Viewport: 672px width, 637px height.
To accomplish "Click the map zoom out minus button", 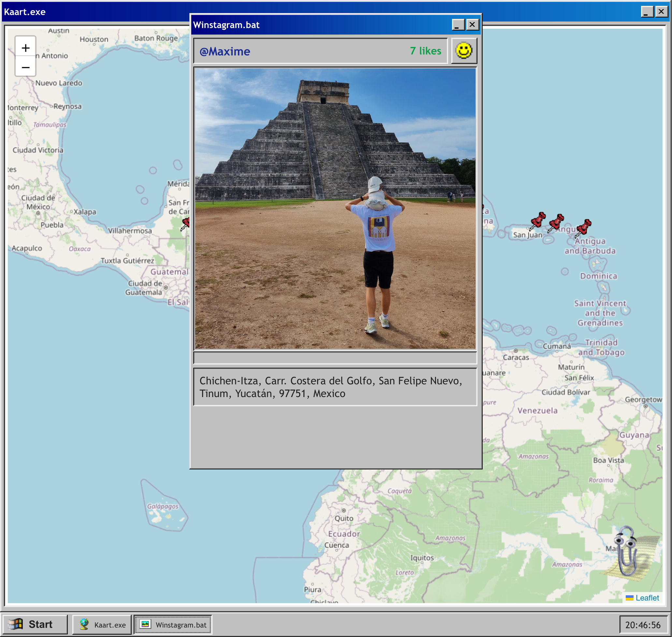I will coord(25,67).
